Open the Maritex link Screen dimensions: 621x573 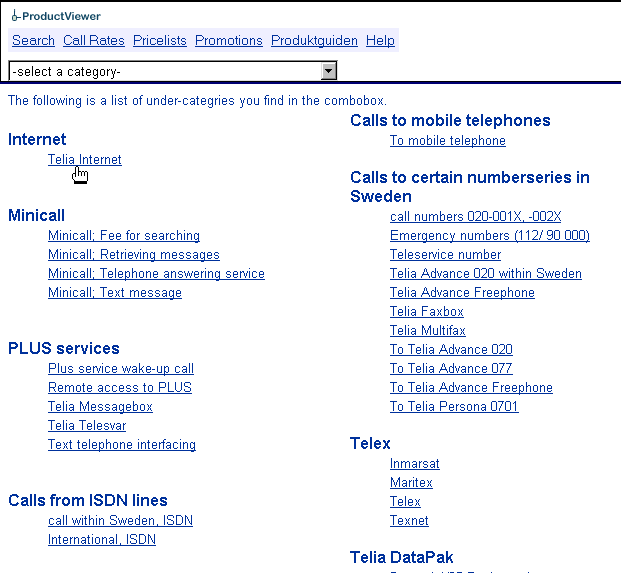click(x=411, y=482)
